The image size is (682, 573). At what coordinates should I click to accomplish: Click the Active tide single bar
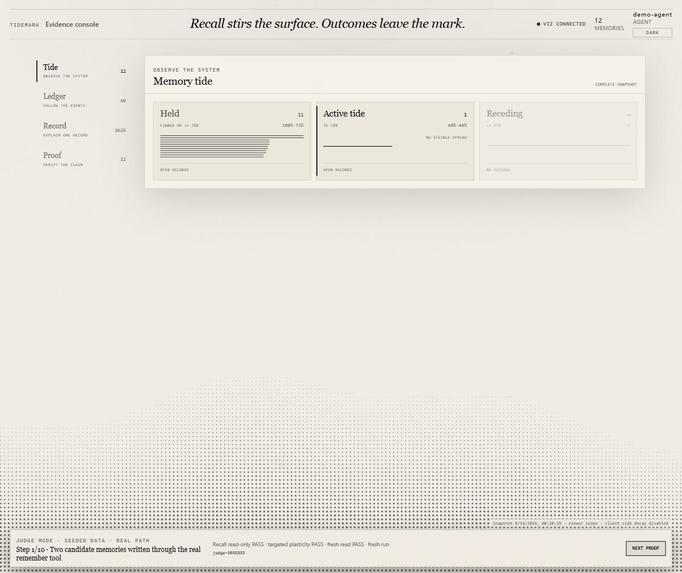(x=358, y=147)
